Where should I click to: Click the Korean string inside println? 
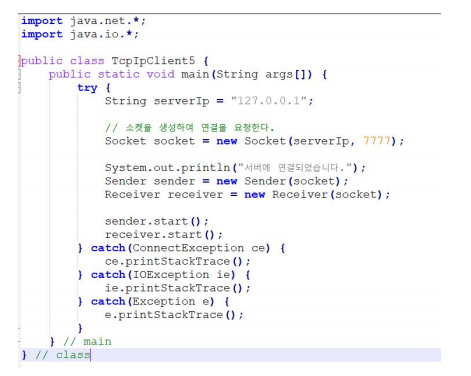(295, 167)
